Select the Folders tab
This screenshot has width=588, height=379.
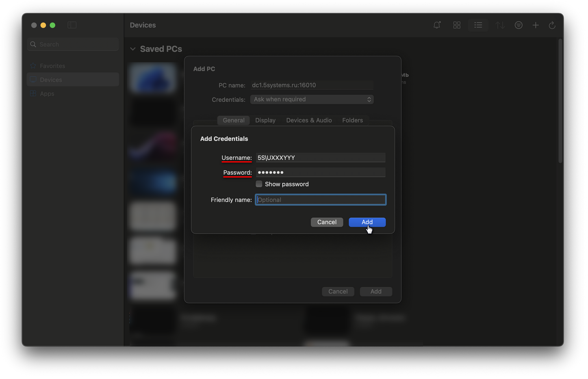pos(352,120)
